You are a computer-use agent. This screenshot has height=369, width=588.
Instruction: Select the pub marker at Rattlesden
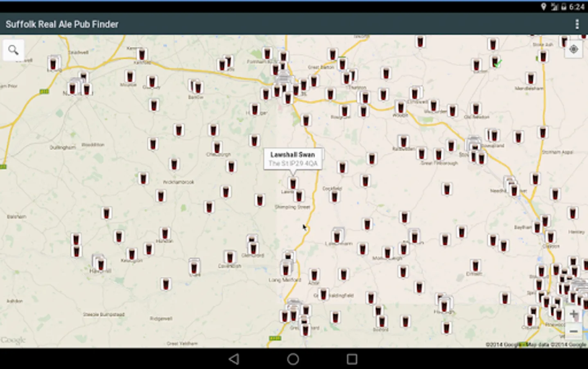[403, 141]
